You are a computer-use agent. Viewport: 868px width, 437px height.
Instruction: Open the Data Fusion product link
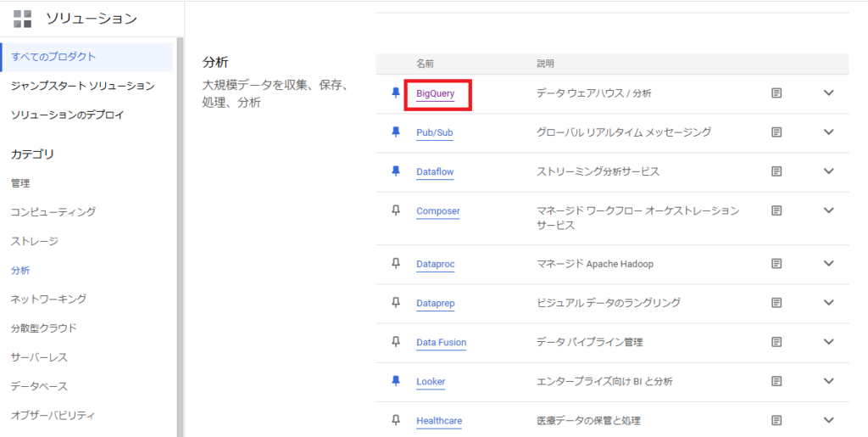[441, 342]
